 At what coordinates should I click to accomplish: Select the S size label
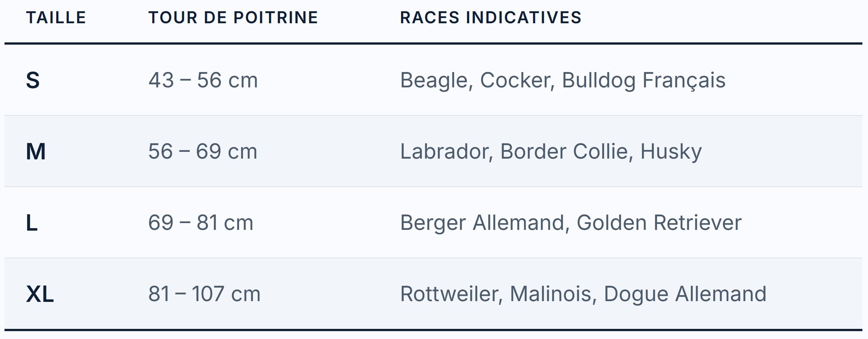33,80
